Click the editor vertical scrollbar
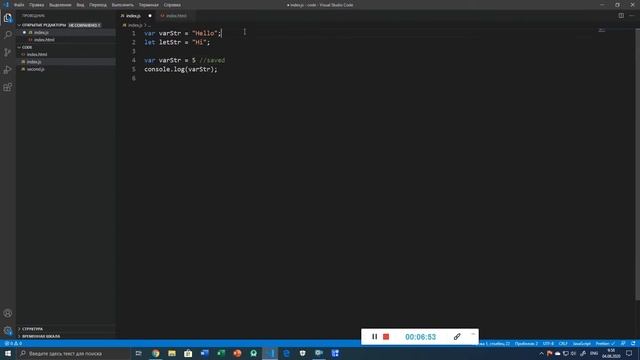This screenshot has width=640, height=360. pos(638,165)
